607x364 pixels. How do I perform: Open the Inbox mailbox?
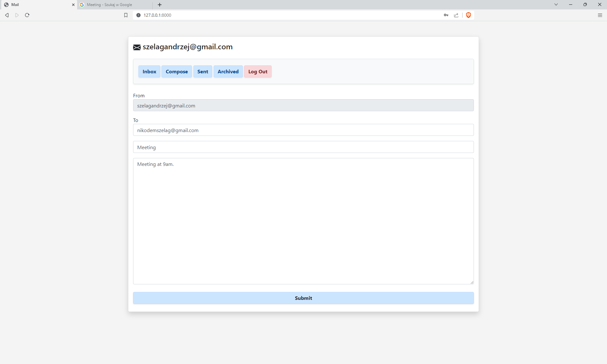point(149,72)
